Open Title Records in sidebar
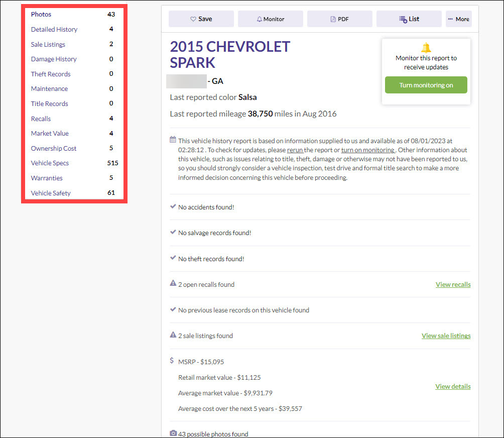 (50, 103)
